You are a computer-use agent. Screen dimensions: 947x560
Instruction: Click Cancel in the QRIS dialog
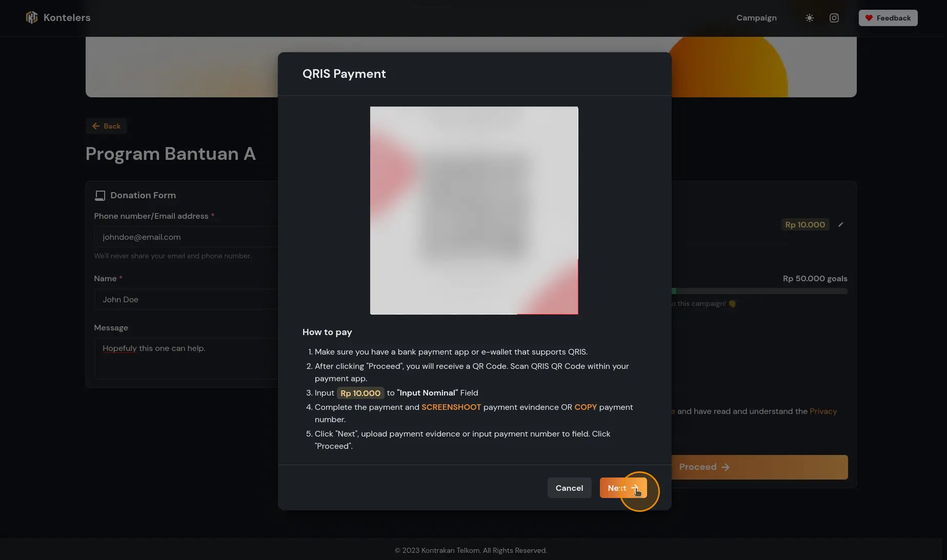pos(569,488)
